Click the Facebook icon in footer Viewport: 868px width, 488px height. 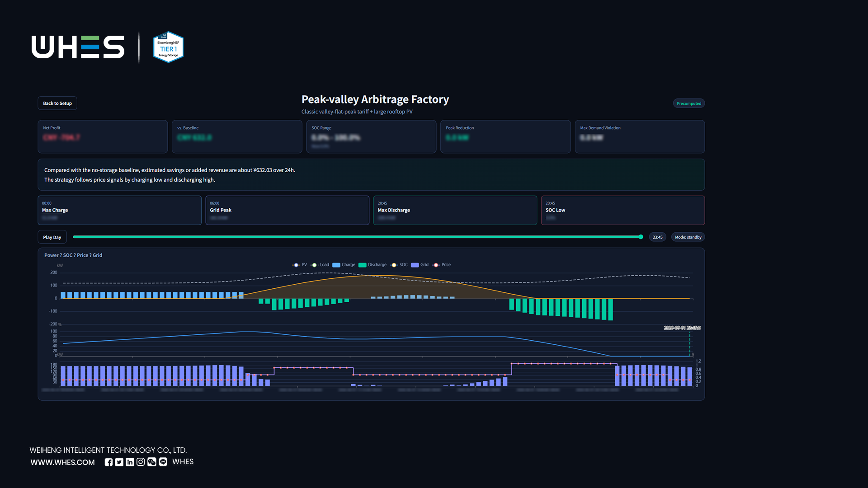pyautogui.click(x=108, y=462)
